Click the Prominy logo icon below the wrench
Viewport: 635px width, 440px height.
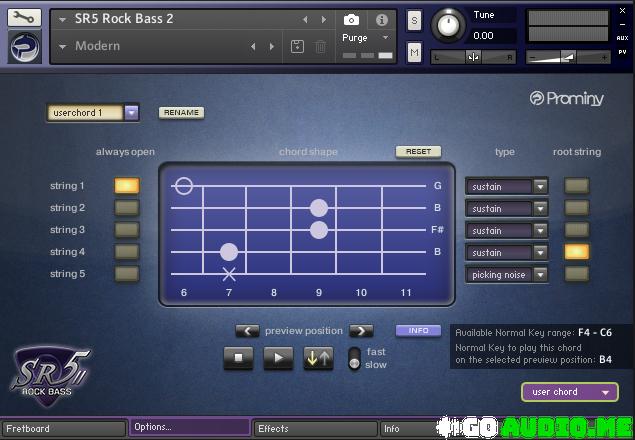(x=24, y=48)
